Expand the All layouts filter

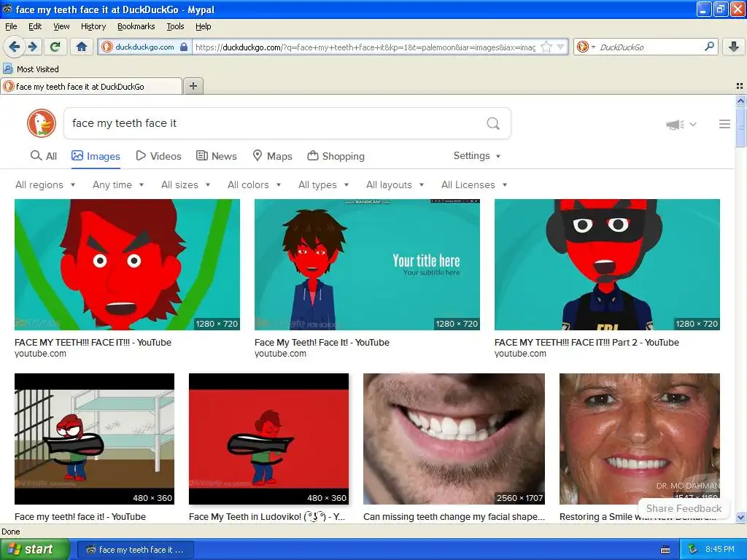point(395,184)
